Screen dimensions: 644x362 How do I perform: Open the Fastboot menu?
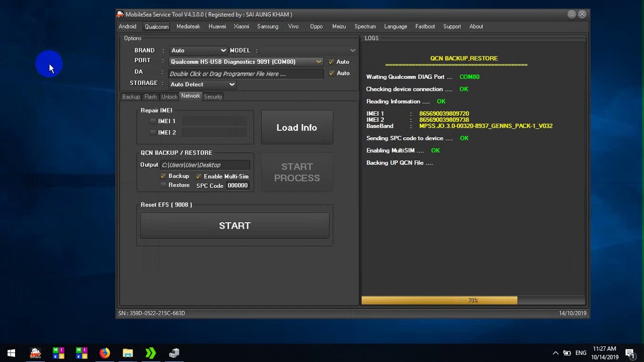[425, 27]
